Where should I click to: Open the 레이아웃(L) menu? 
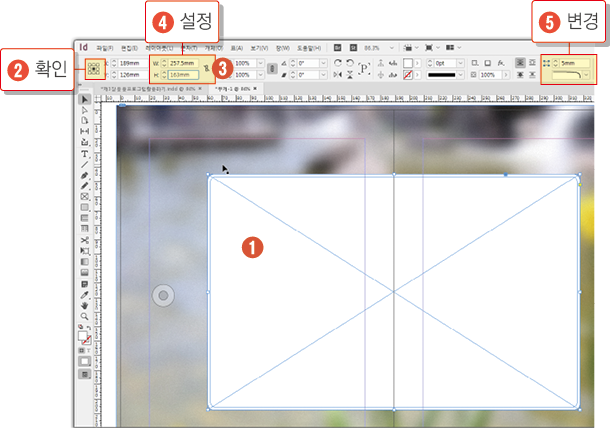(x=159, y=48)
